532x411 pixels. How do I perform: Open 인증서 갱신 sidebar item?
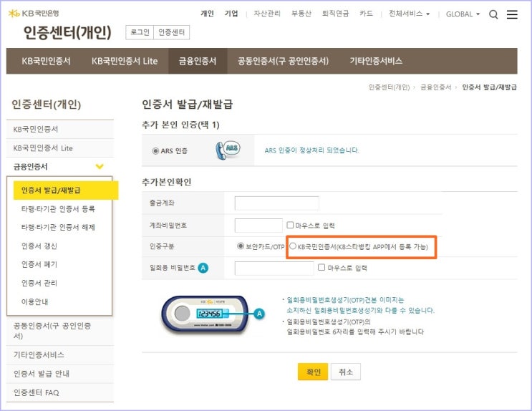click(39, 246)
